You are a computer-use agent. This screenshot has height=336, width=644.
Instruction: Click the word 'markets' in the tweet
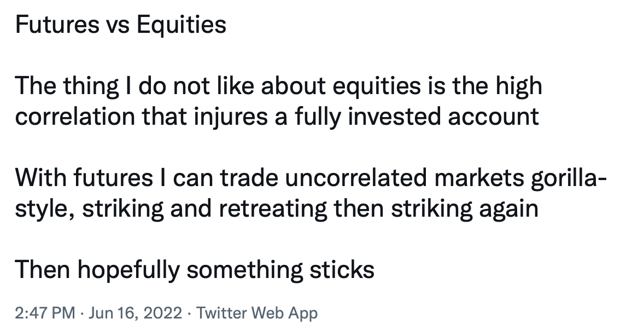pyautogui.click(x=479, y=178)
